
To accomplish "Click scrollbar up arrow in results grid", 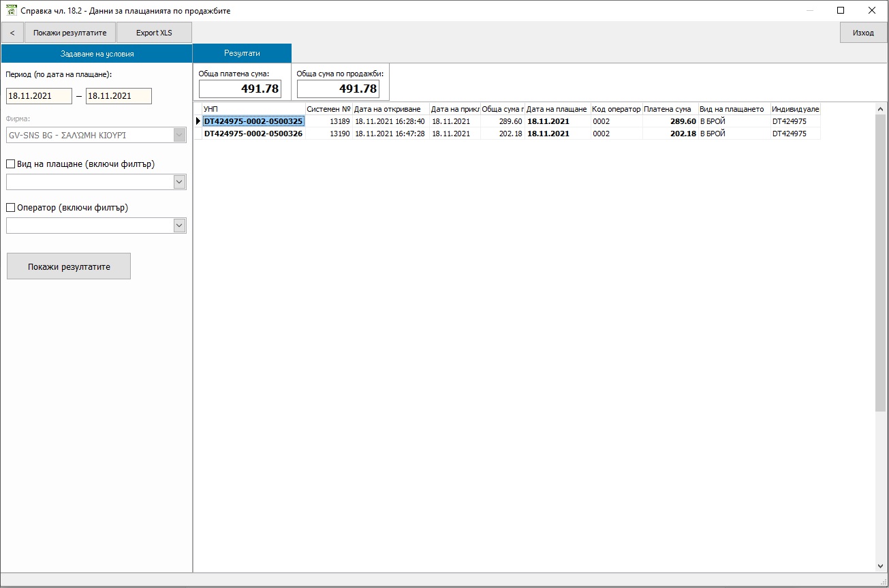I will point(881,109).
